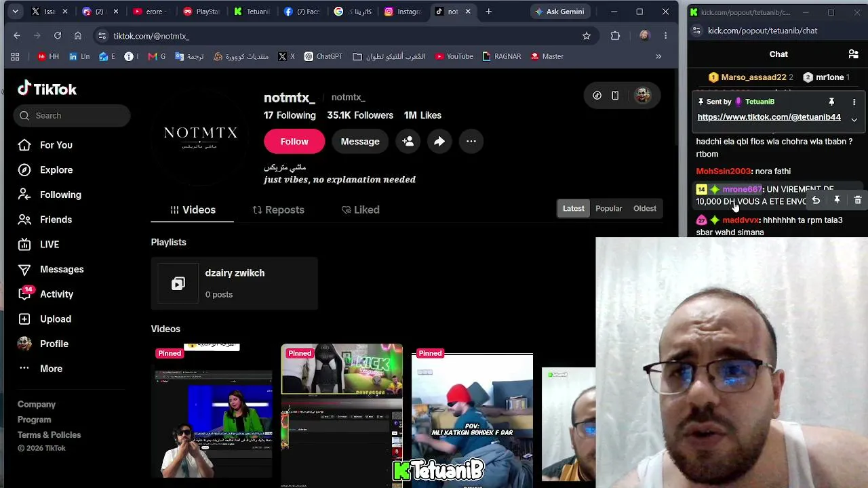Screen dimensions: 868x488
Task: Open Activity notifications in sidebar
Action: tap(46, 294)
